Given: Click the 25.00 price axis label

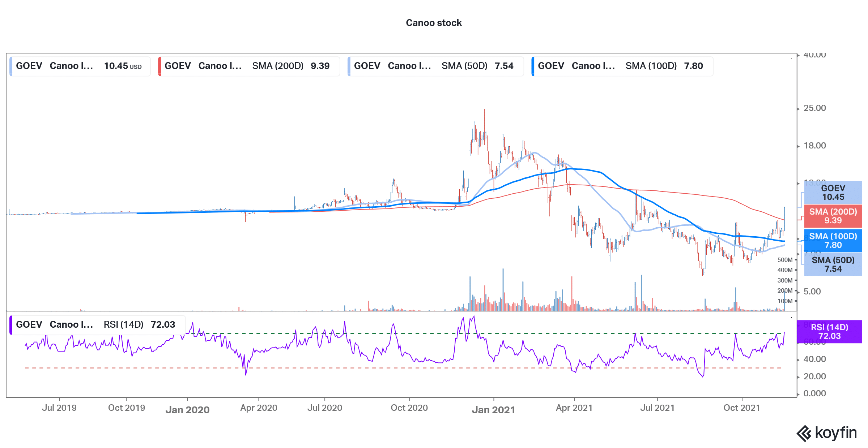Looking at the screenshot, I should 815,108.
